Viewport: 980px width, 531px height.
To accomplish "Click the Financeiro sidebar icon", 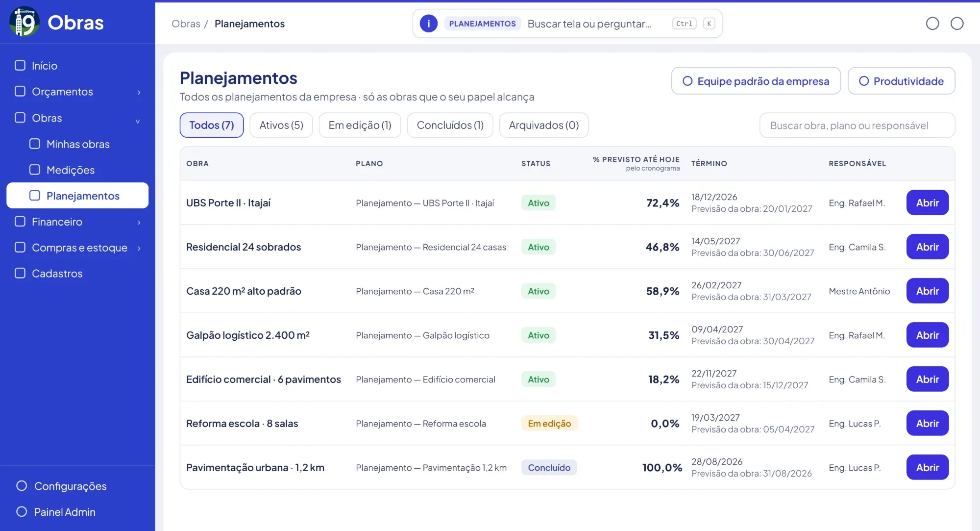I will pyautogui.click(x=20, y=221).
